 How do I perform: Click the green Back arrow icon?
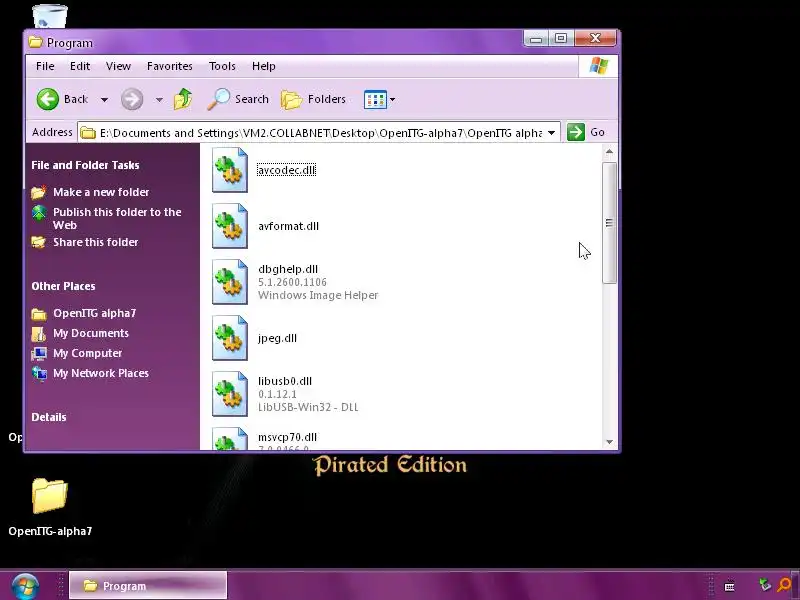pos(47,99)
